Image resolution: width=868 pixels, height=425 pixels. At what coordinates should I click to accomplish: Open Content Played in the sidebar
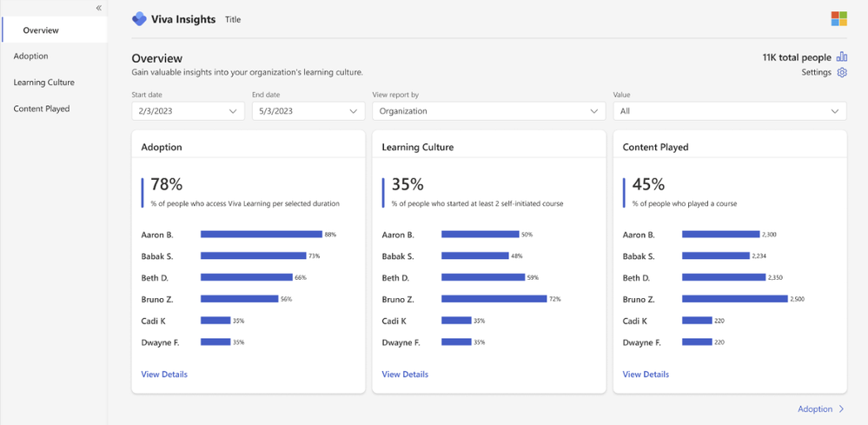(x=42, y=109)
